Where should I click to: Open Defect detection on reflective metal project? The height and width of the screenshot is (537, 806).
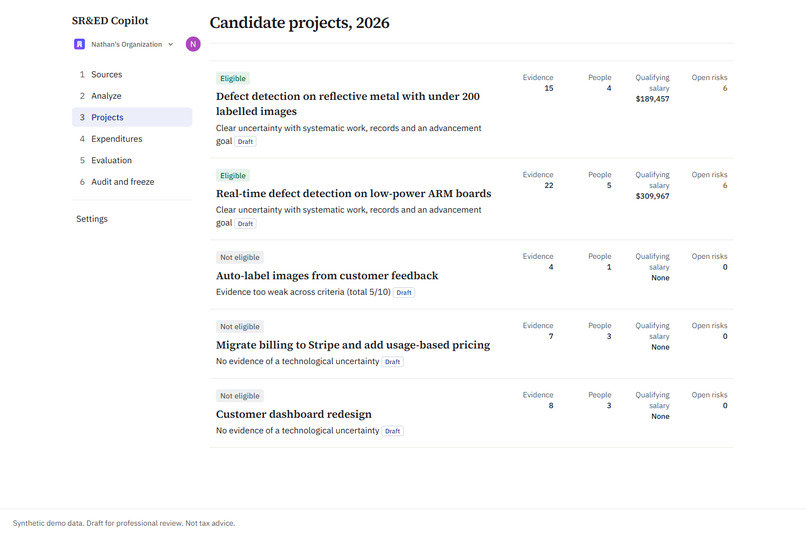(347, 104)
